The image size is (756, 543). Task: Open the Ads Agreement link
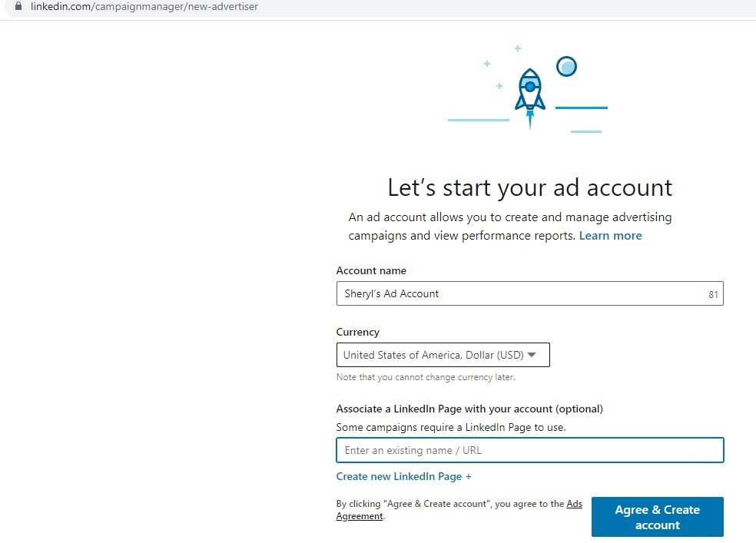(x=573, y=504)
